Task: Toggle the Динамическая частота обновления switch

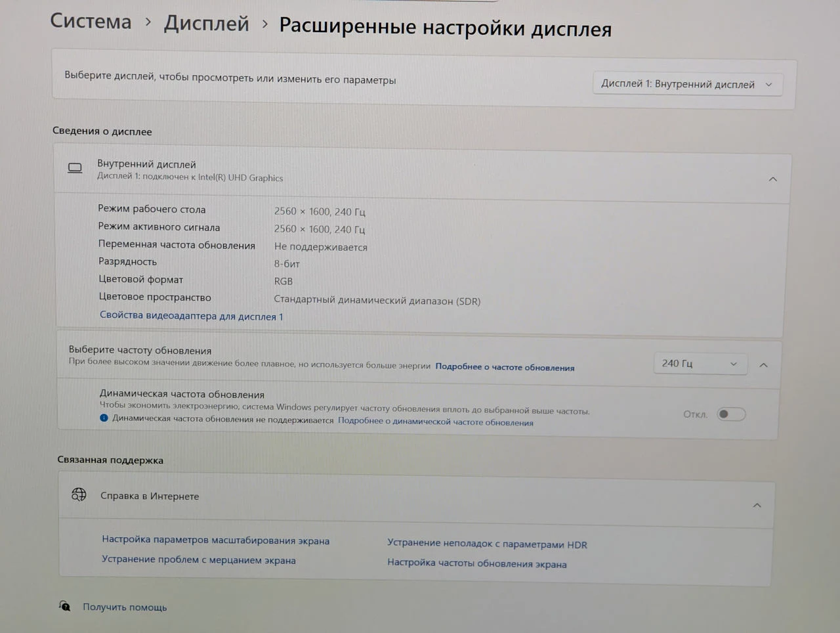Action: pos(731,414)
